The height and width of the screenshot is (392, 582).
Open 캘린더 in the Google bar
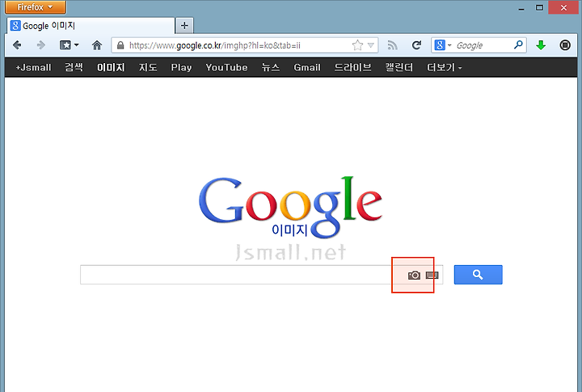399,67
